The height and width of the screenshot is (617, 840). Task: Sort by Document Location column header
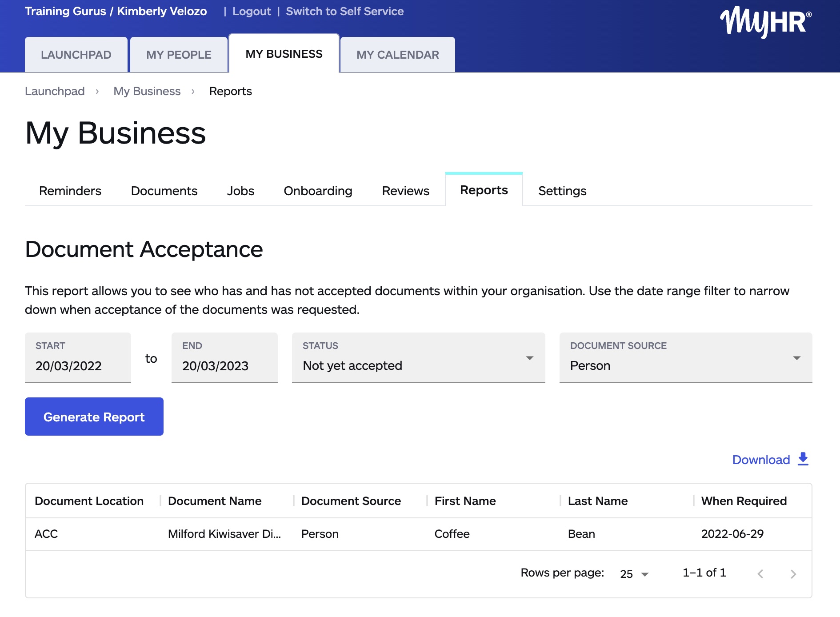[x=89, y=501]
